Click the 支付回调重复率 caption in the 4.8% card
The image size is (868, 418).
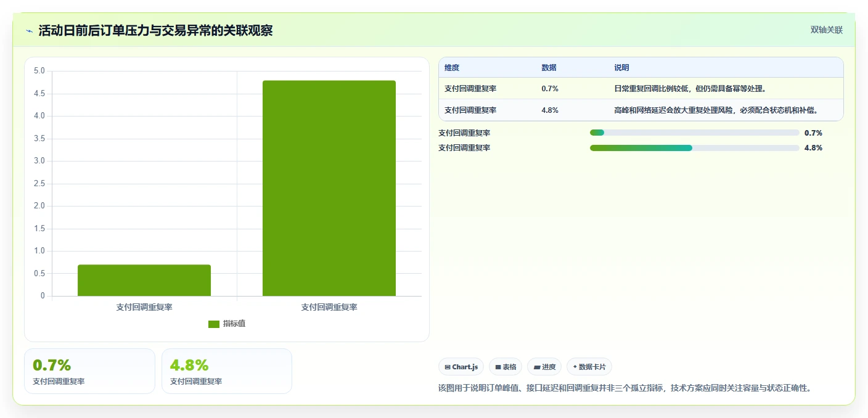196,382
